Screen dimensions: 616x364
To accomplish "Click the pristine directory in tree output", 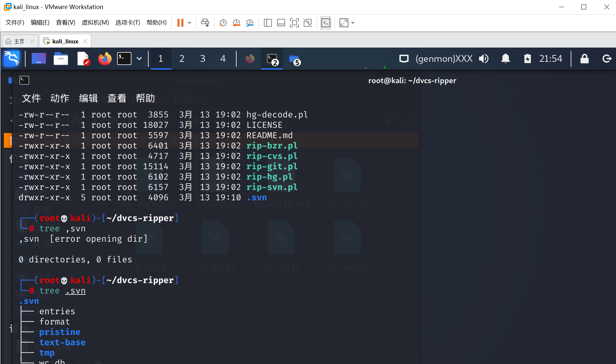I will [60, 332].
